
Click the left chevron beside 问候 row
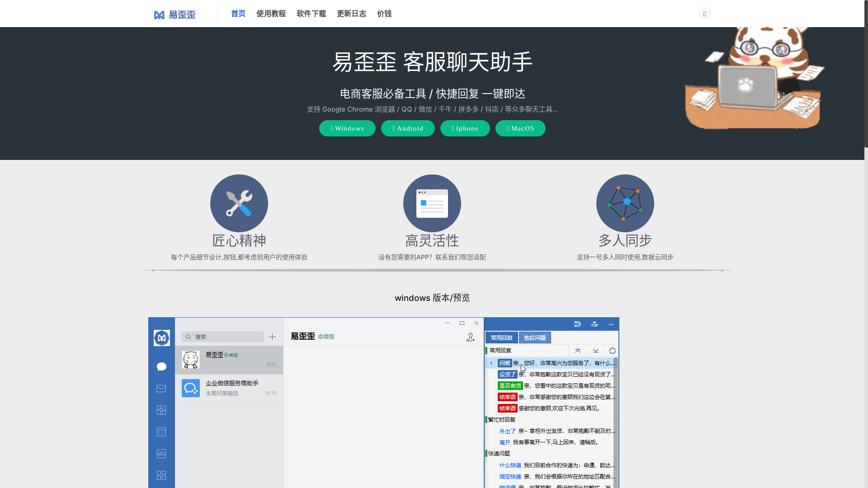point(491,363)
